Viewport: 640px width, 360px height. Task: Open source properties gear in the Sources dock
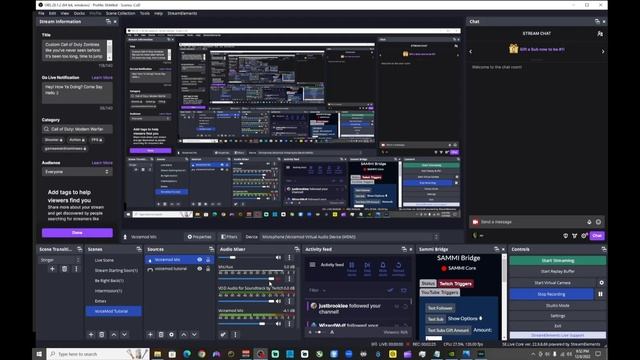click(171, 334)
